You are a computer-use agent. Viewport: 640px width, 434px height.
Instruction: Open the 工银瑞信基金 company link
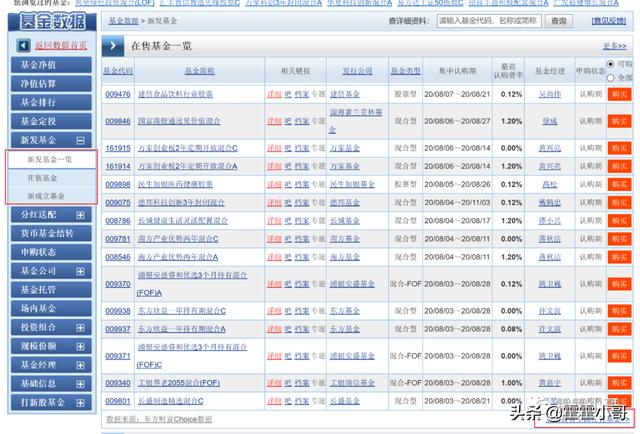tap(352, 383)
